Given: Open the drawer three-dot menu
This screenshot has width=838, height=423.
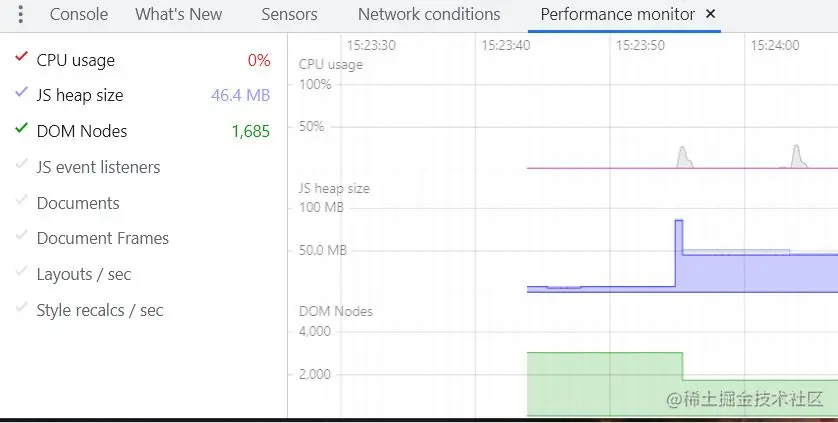Looking at the screenshot, I should click(20, 15).
